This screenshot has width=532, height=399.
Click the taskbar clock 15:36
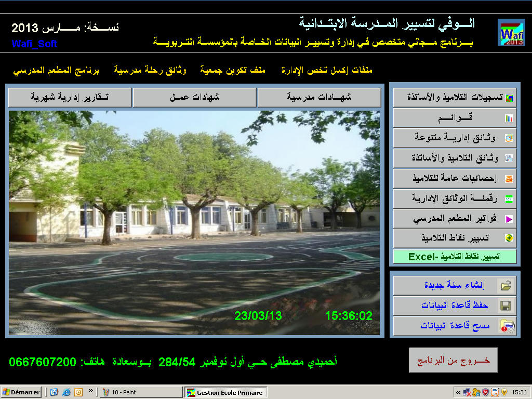[x=519, y=393]
